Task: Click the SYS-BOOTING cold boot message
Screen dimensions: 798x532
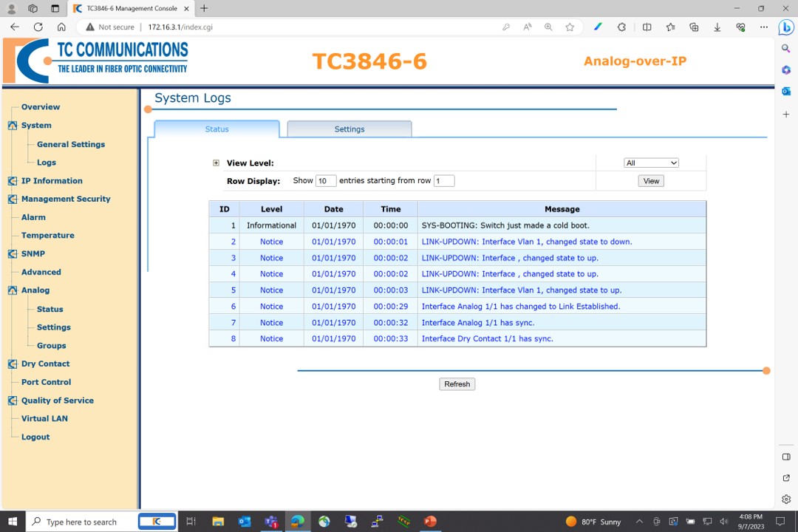Action: point(505,225)
